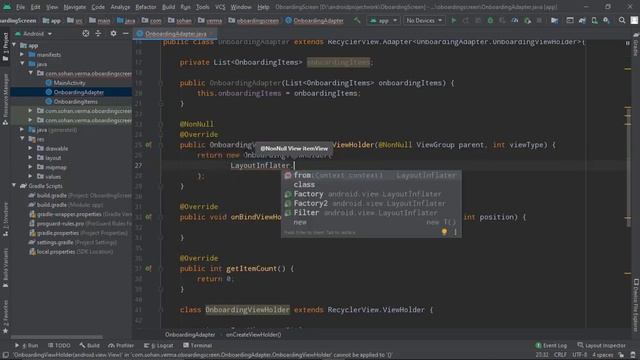Toggle the Favorites side tab
Viewport: 640px width, 360px height.
5,317
